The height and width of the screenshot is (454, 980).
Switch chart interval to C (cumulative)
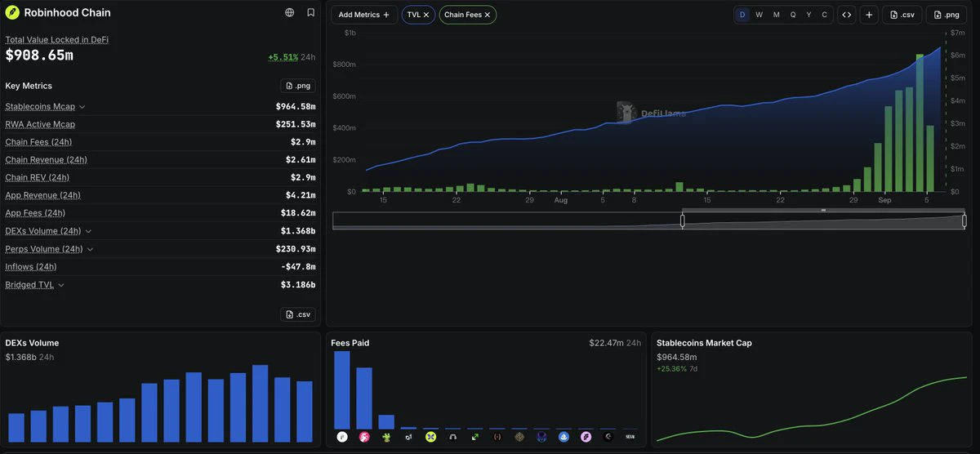[x=824, y=15]
